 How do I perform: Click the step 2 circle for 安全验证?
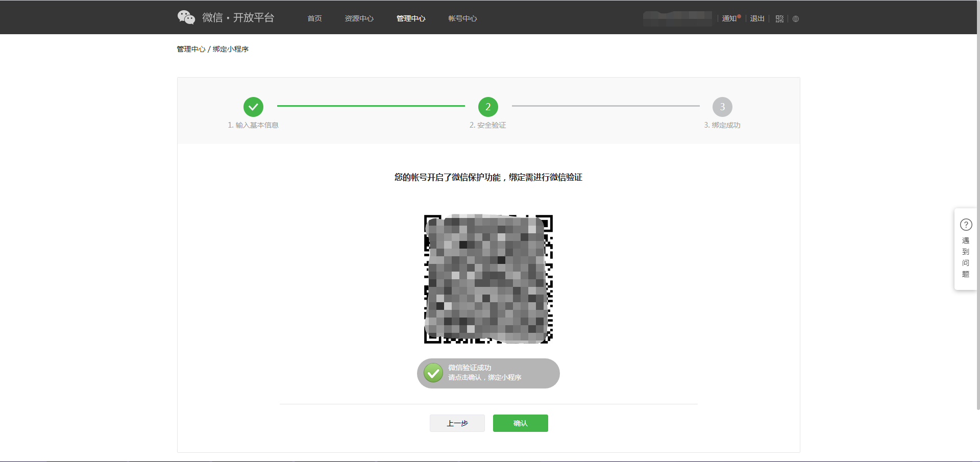(488, 107)
